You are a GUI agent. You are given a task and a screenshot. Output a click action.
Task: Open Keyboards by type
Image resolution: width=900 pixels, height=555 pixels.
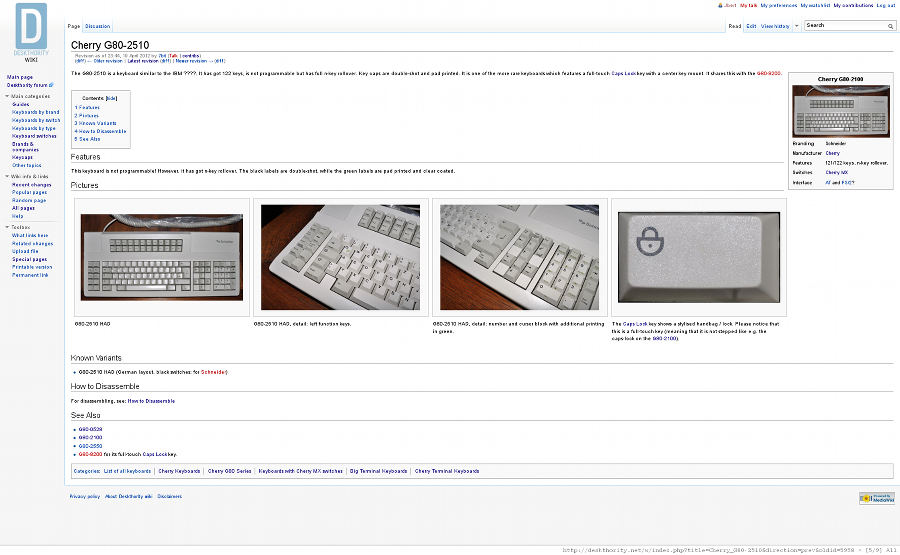coord(34,129)
